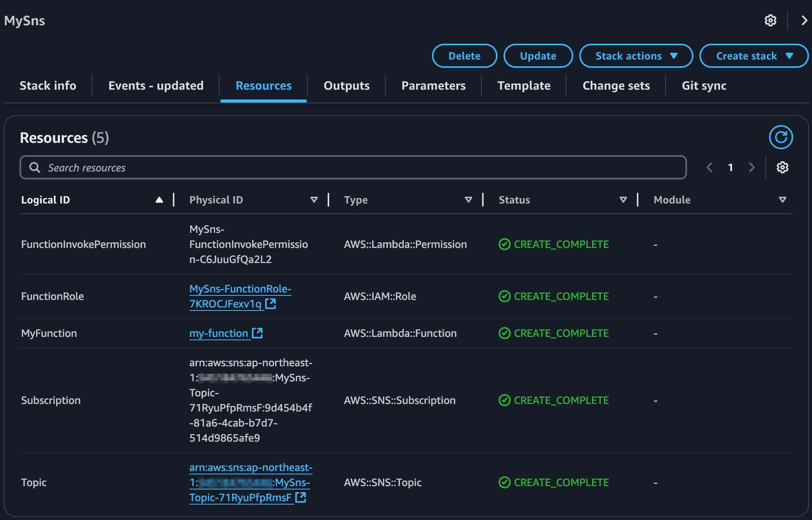Sort resources by the Type column arrow

click(x=468, y=200)
